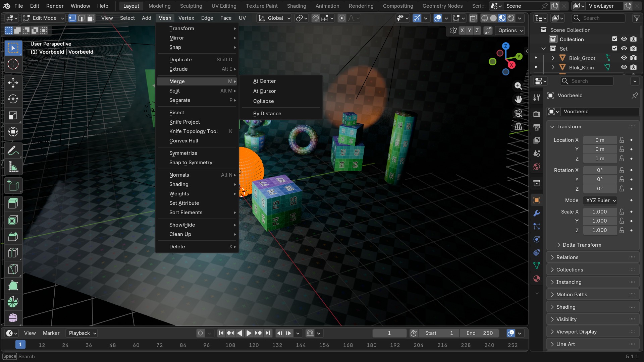Click the viewport zoom magnifier icon
This screenshot has height=362, width=644.
(x=518, y=86)
